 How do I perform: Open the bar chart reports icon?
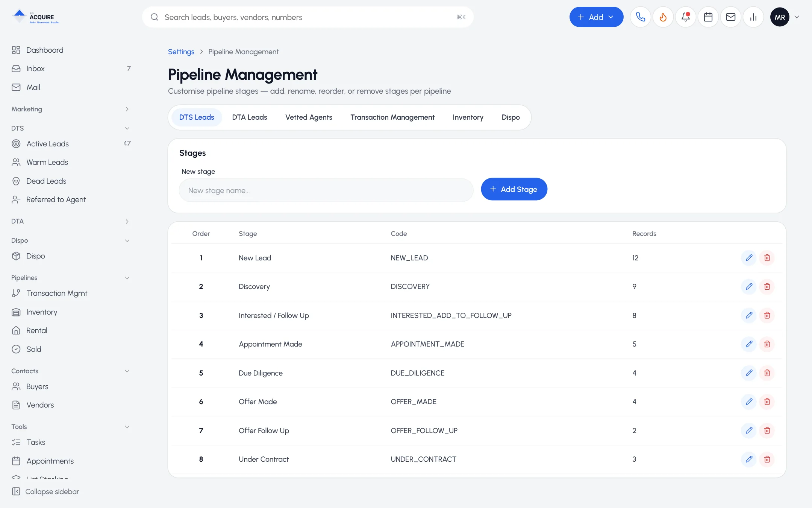pos(753,17)
